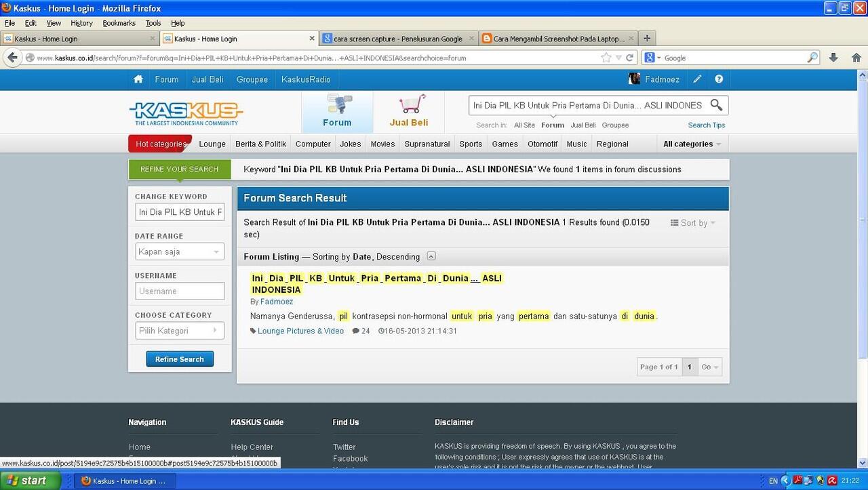Click the comment bubble icon showing 24
Screen dimensions: 868x490
pos(356,331)
